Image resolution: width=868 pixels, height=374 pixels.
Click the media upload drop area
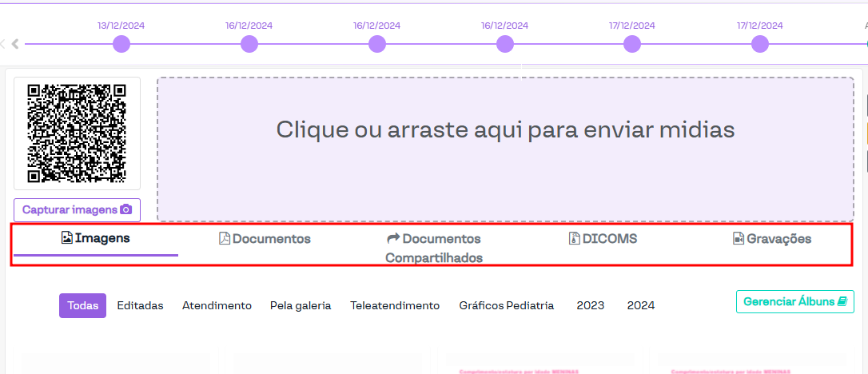[504, 149]
